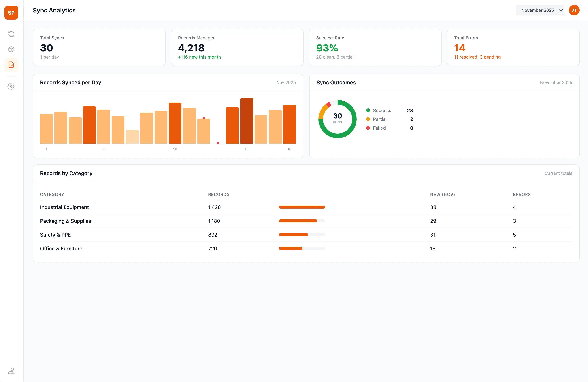Click the palest short bar in chart

click(132, 137)
